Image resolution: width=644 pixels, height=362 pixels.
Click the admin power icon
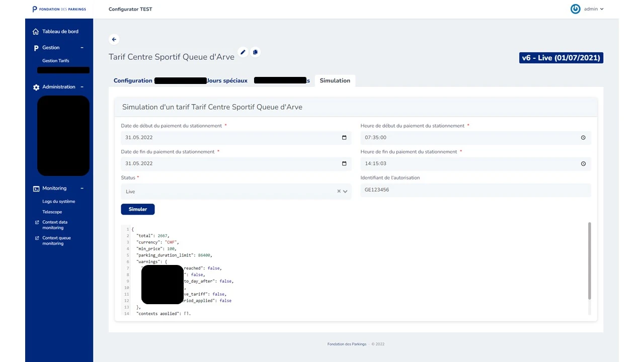(575, 9)
